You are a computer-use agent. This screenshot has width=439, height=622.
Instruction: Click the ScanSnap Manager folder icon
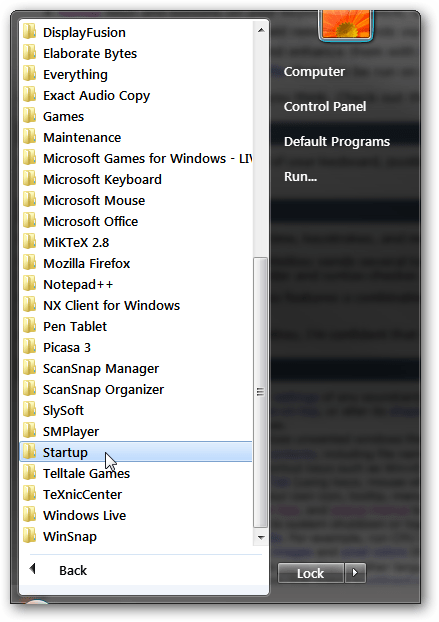pyautogui.click(x=30, y=368)
